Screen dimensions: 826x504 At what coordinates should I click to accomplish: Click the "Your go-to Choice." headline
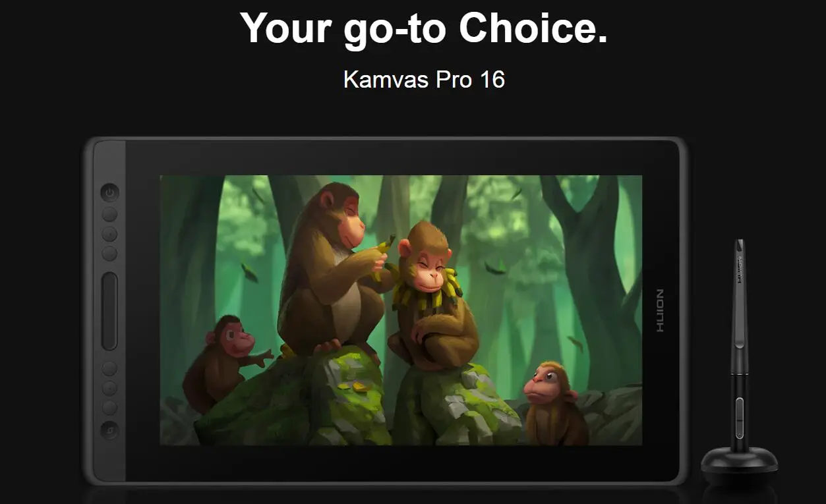423,28
